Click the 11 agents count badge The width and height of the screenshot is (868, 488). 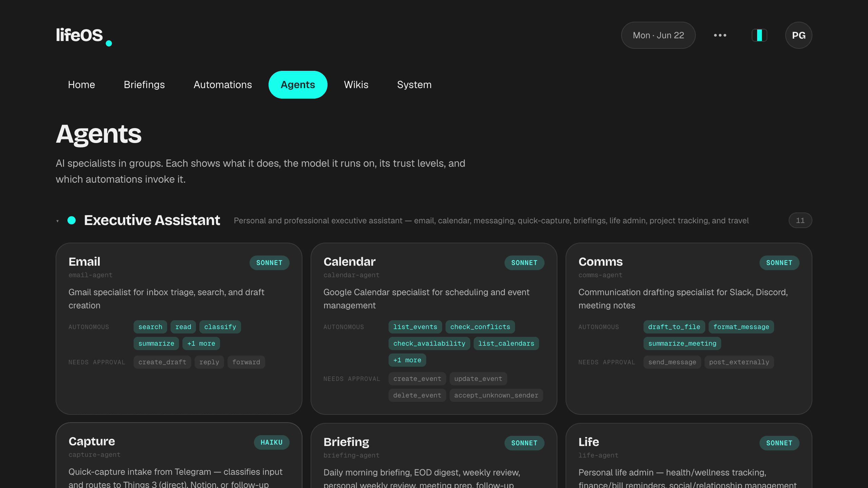[x=800, y=220]
